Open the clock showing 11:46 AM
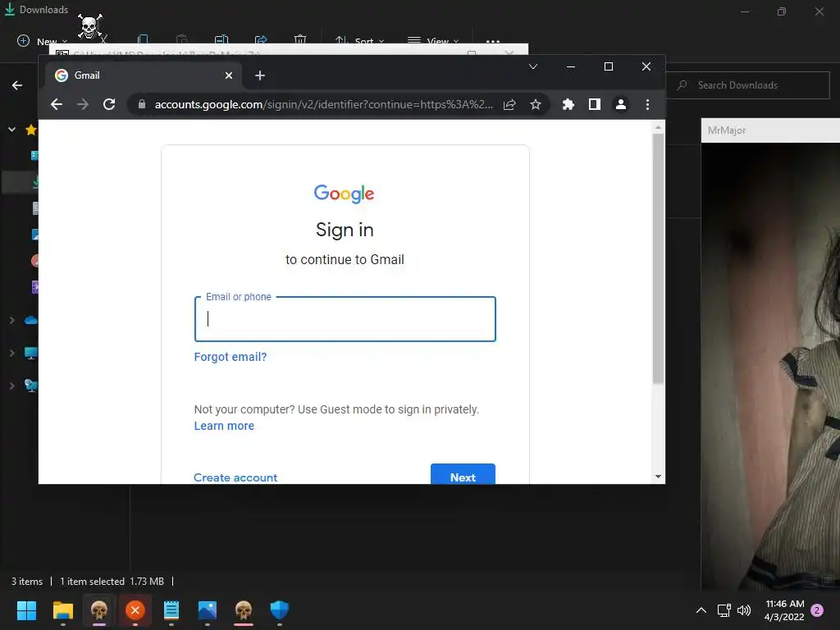 [x=784, y=610]
